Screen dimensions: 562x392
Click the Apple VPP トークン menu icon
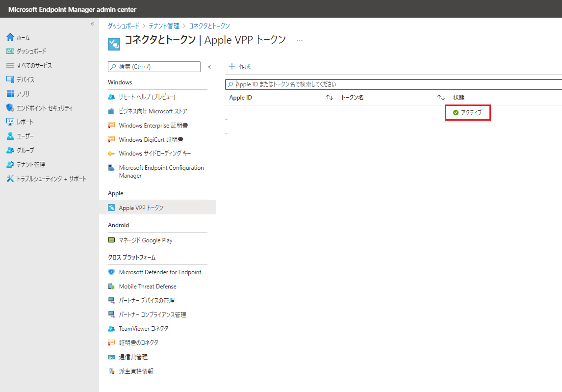(x=111, y=208)
